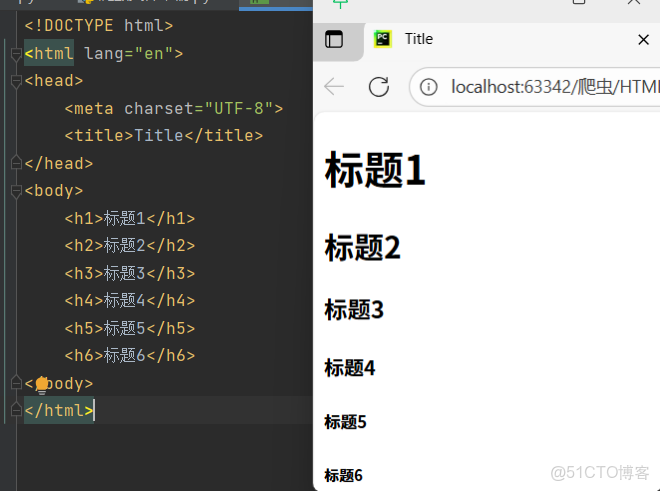Click fold marker at closing head tag
660x491 pixels.
click(x=16, y=163)
